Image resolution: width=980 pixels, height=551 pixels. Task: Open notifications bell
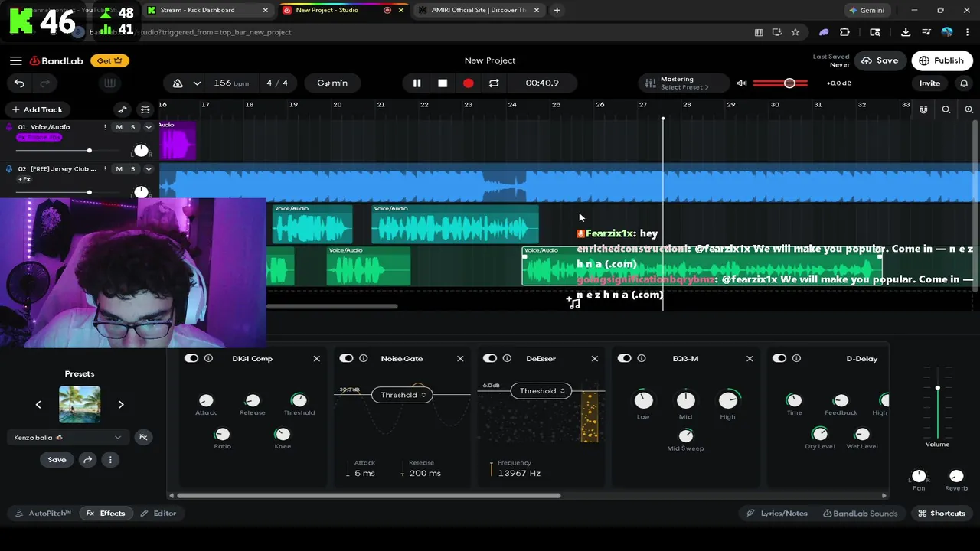[964, 83]
